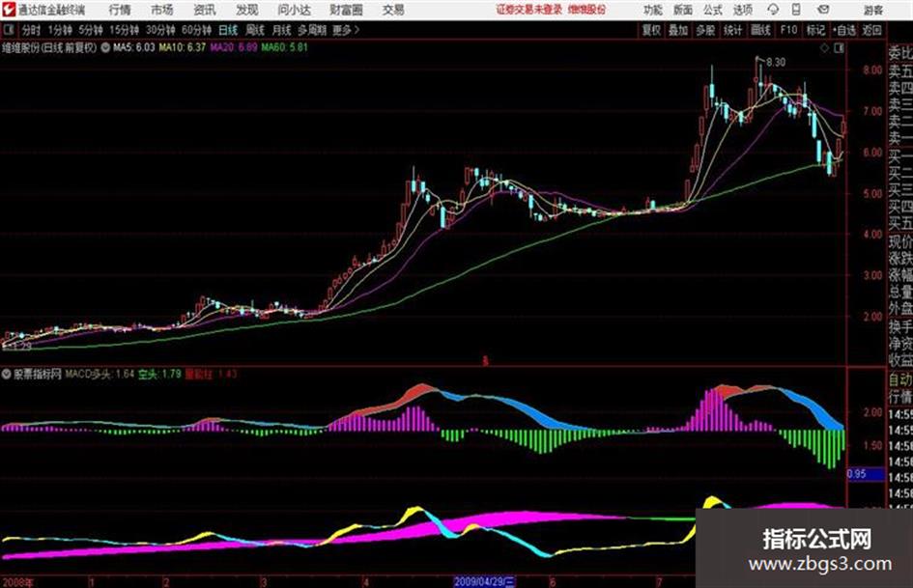Click the MA60: 5.81 value label
The width and height of the screenshot is (913, 588).
[284, 47]
